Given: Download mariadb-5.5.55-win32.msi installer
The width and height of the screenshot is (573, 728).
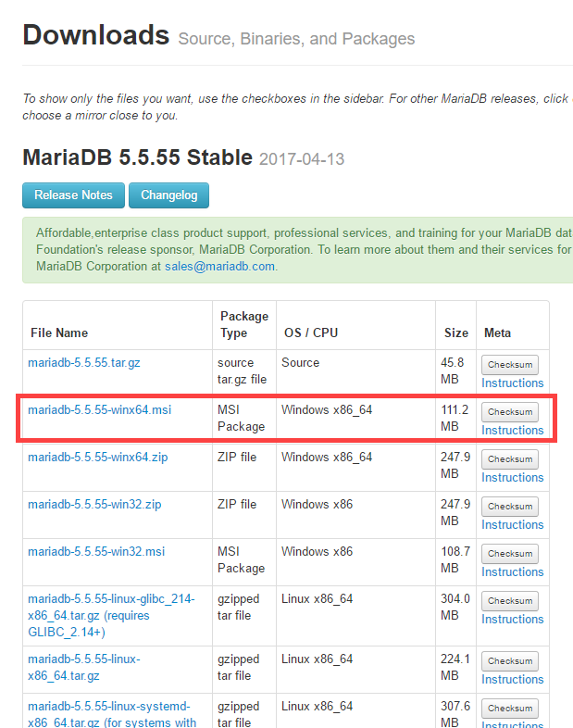Looking at the screenshot, I should (x=96, y=552).
